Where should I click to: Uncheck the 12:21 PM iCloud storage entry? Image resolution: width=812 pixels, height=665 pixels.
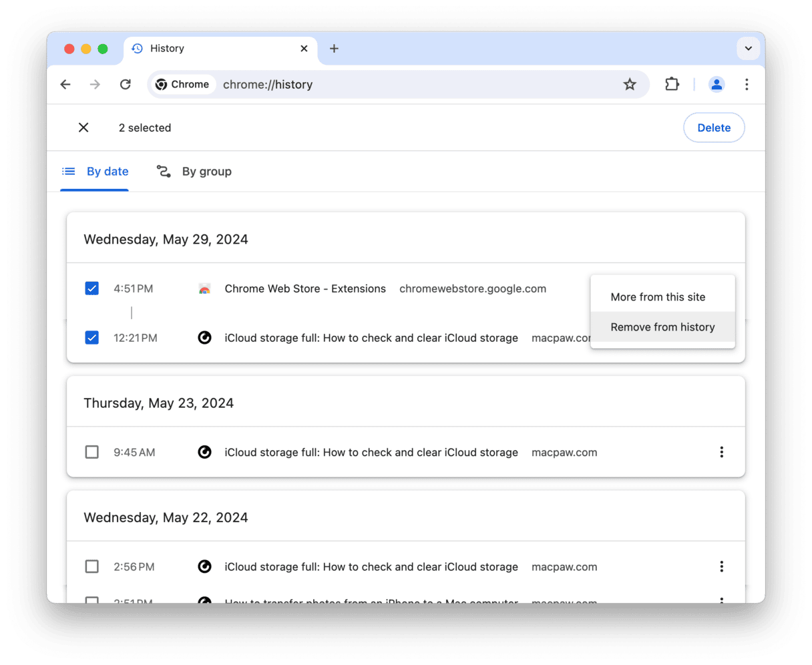tap(92, 338)
